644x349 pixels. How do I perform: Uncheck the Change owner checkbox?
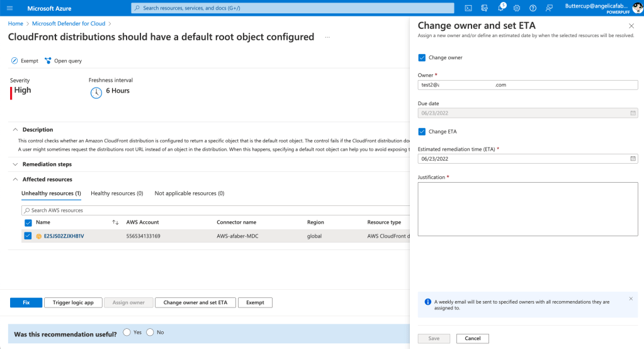tap(422, 57)
